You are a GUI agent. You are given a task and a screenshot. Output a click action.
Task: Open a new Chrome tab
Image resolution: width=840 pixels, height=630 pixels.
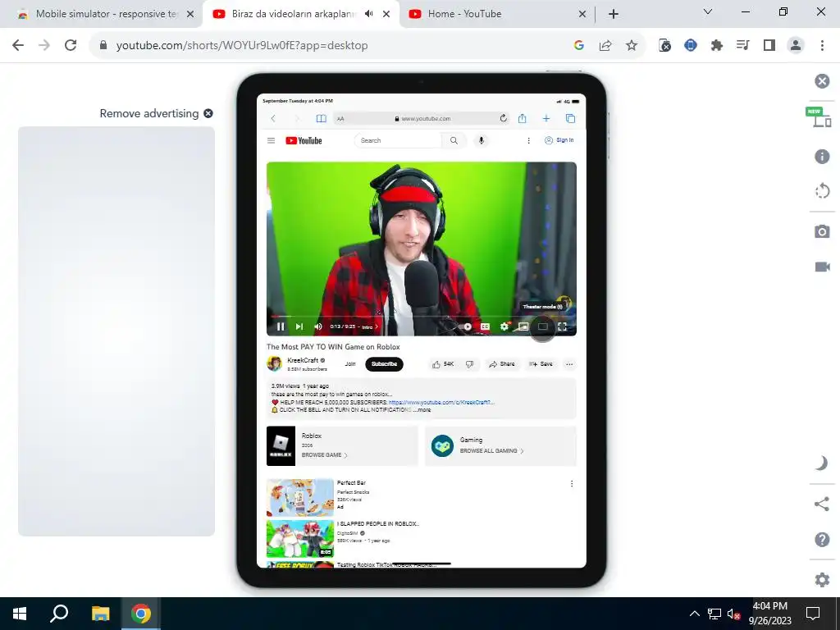coord(614,14)
